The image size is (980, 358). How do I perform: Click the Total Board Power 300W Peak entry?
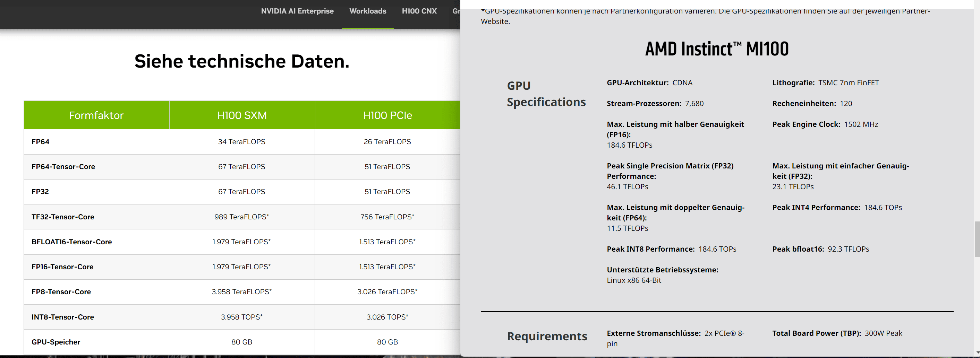[x=837, y=333]
